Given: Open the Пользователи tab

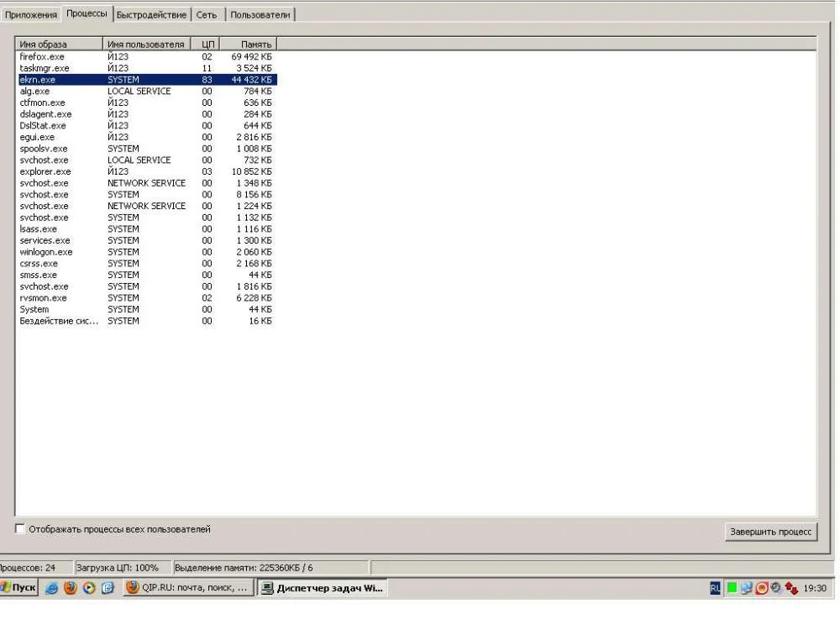Looking at the screenshot, I should coord(260,15).
